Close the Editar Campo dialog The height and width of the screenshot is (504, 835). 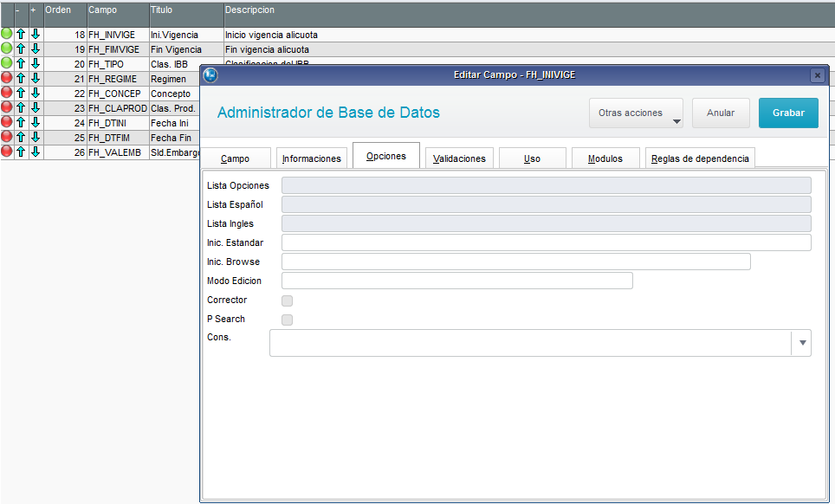click(x=818, y=75)
